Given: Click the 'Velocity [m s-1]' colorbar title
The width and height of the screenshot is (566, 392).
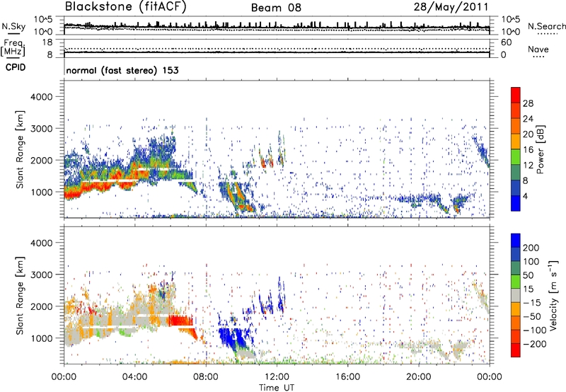Looking at the screenshot, I should tap(553, 295).
